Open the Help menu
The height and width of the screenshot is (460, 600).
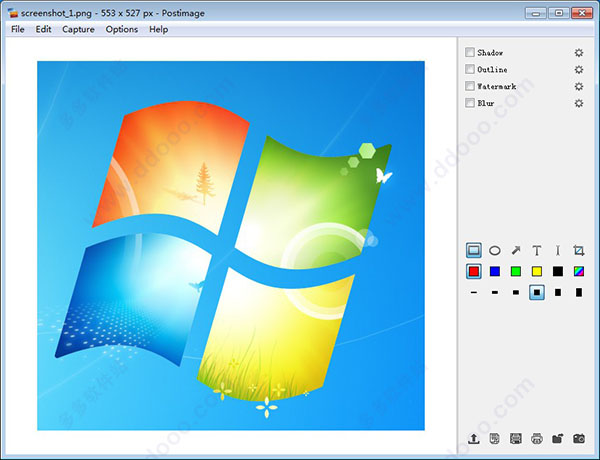click(158, 29)
